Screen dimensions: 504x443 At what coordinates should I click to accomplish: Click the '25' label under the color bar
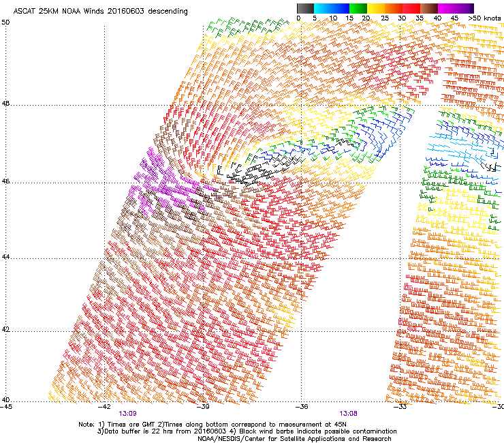(x=385, y=18)
